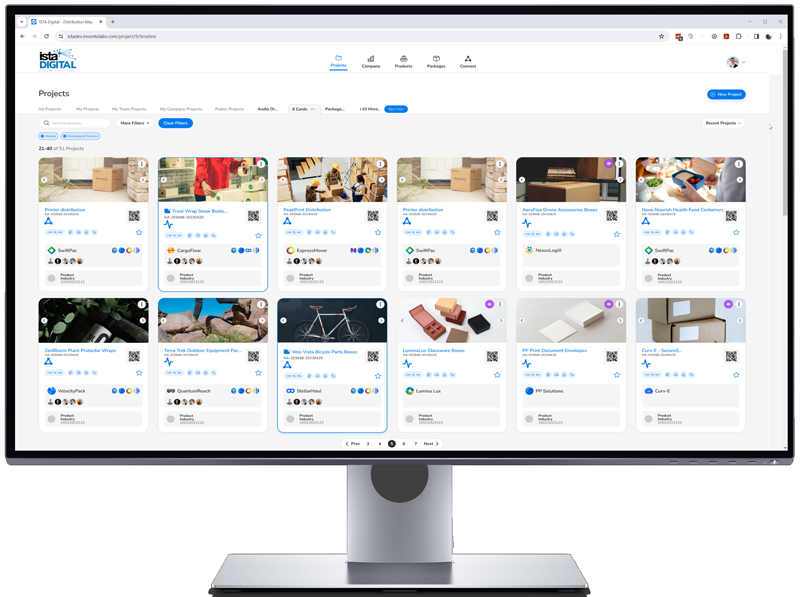Show next image on Velo Vista Bicycle card
The width and height of the screenshot is (800, 597).
click(x=381, y=321)
